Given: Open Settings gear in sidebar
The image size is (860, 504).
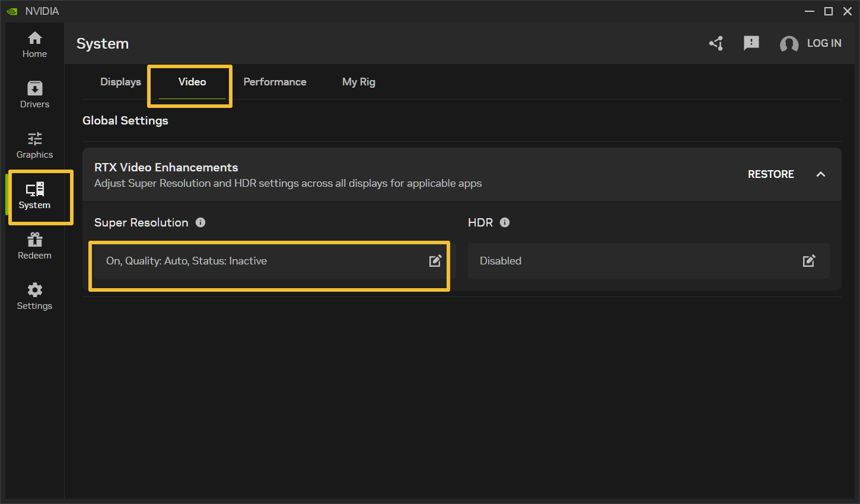Looking at the screenshot, I should [35, 290].
